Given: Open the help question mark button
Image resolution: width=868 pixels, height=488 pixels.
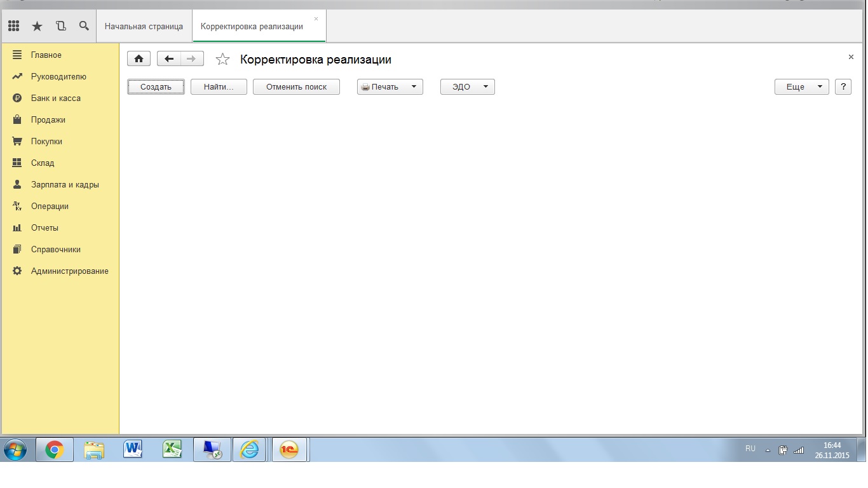Looking at the screenshot, I should (x=843, y=87).
